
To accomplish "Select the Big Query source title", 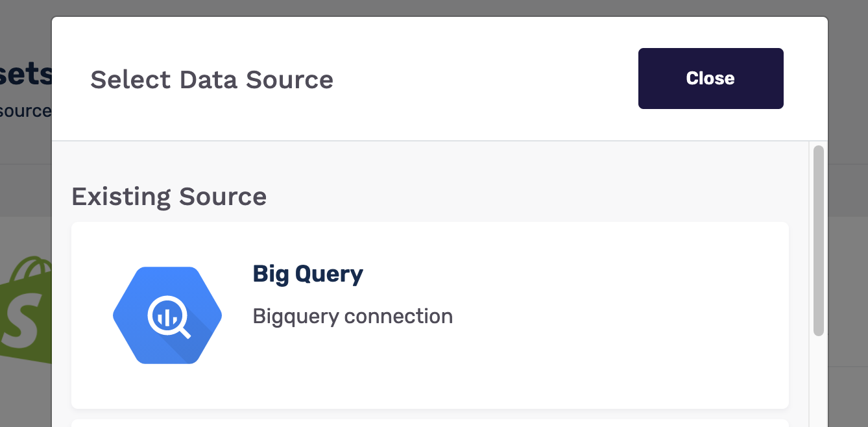I will (307, 274).
